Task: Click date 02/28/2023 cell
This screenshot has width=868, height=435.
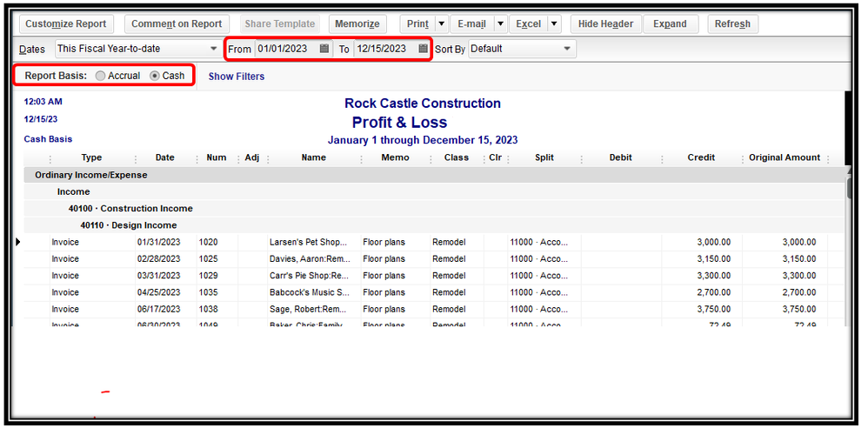Action: (x=159, y=259)
